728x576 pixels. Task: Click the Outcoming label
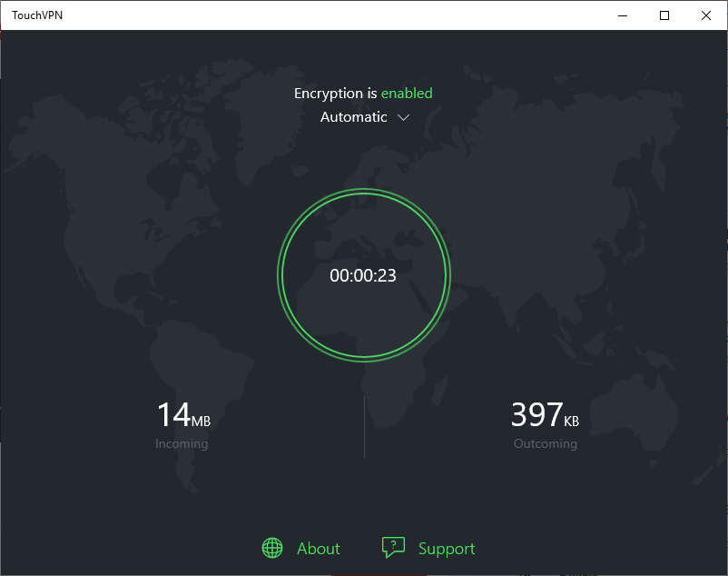546,443
